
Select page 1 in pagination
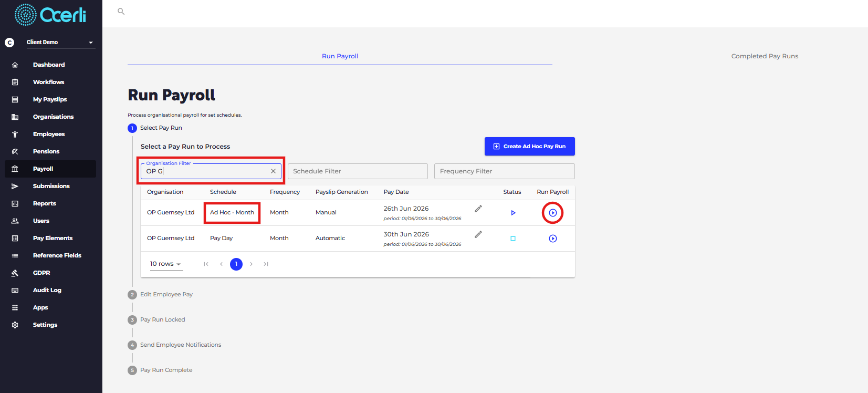236,264
